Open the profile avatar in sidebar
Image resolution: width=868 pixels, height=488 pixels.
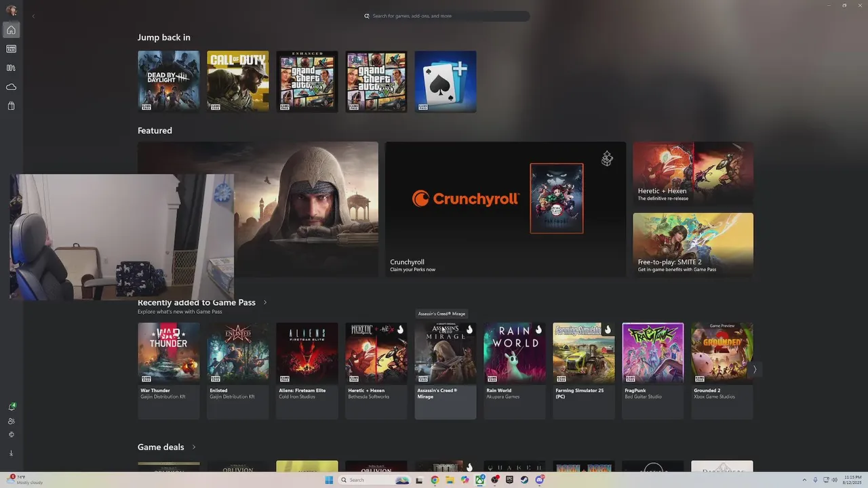[11, 10]
